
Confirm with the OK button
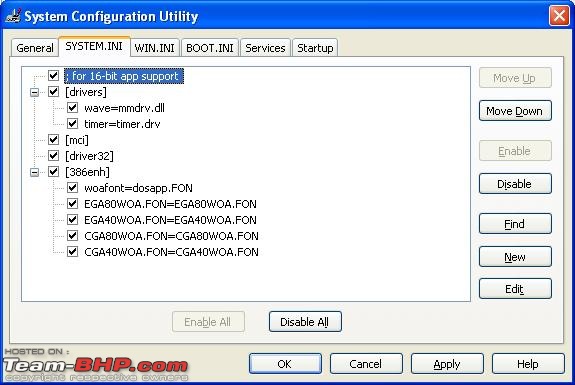(285, 364)
